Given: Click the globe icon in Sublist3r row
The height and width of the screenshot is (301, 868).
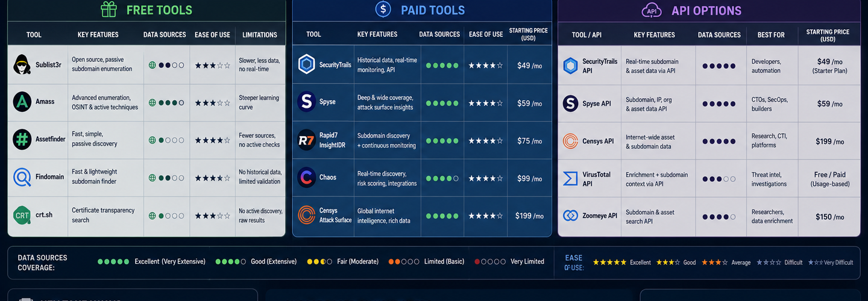Looking at the screenshot, I should click(x=153, y=64).
